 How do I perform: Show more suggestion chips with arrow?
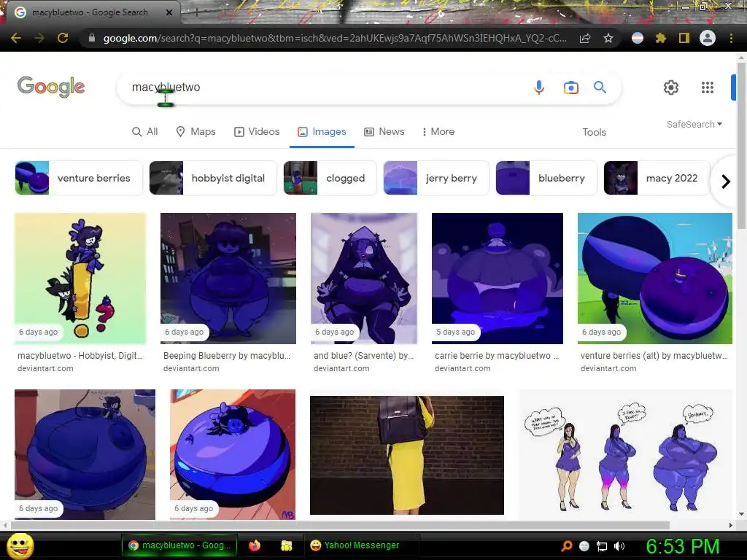point(726,182)
